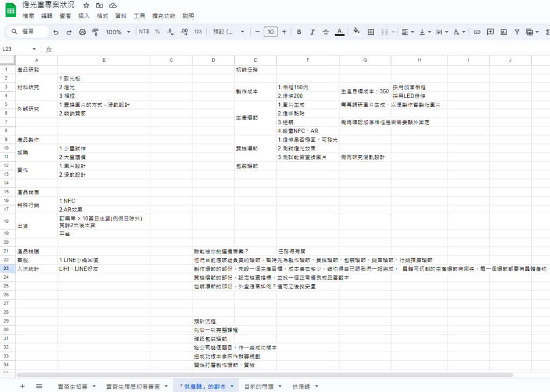Screen dimensions: 550x392
Task: Open the text color picker
Action: (339, 32)
